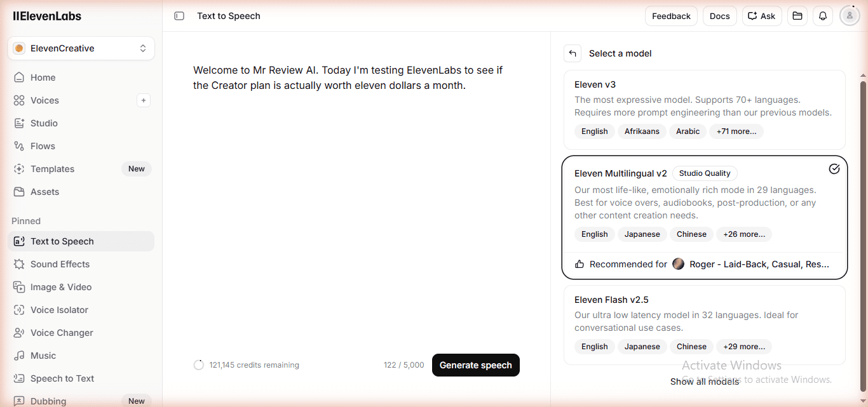Open the user profile avatar

click(850, 16)
